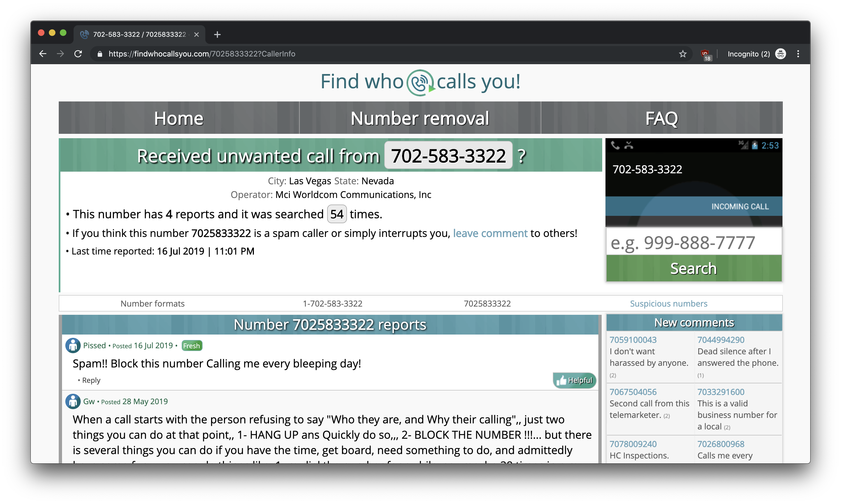Open the Home menu item
The image size is (841, 504).
coord(179,118)
